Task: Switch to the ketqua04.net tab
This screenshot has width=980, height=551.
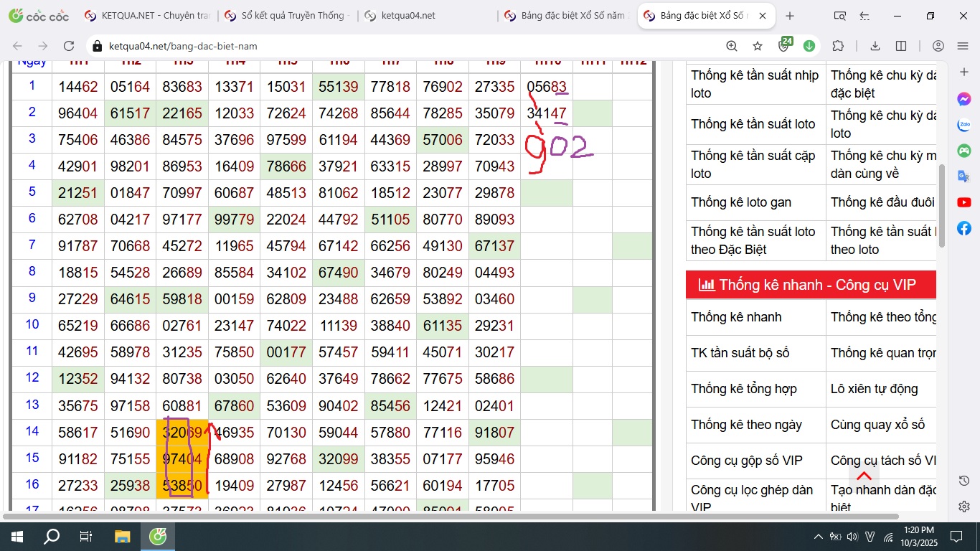Action: pyautogui.click(x=409, y=16)
